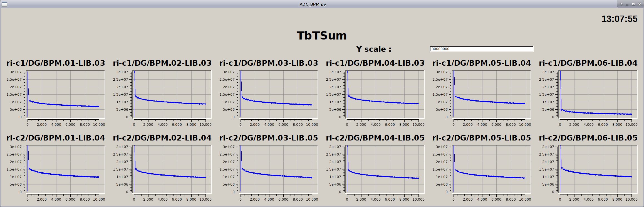Screen dimensions: 644x207
Task: Click the ri-c2/DG/BPM.01-LIB.04 plot
Action: 66,169
